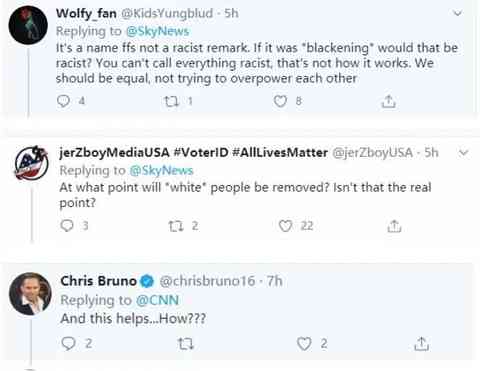Open the #AllLivesMatter display name profile
The image size is (480, 371).
194,153
